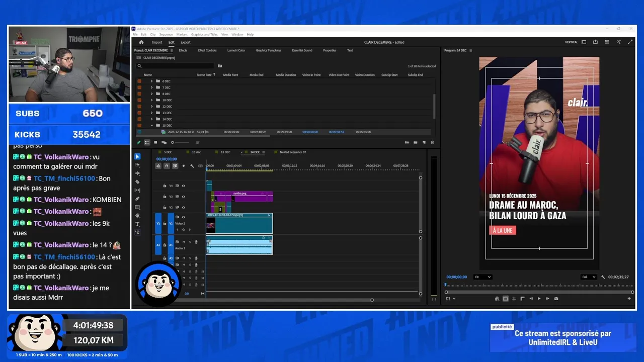
Task: Toggle insert sequences as nests button
Action: (x=158, y=166)
